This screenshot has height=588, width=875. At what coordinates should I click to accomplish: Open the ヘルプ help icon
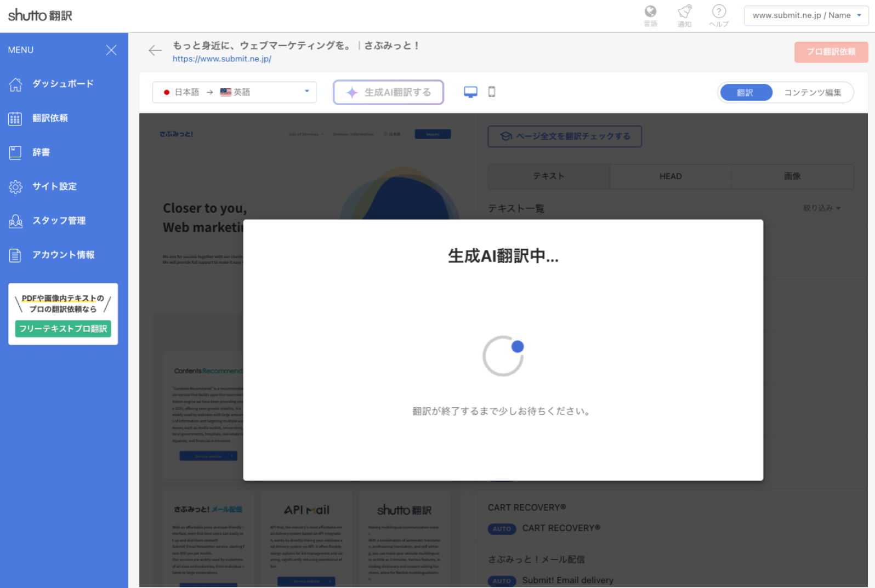[719, 16]
